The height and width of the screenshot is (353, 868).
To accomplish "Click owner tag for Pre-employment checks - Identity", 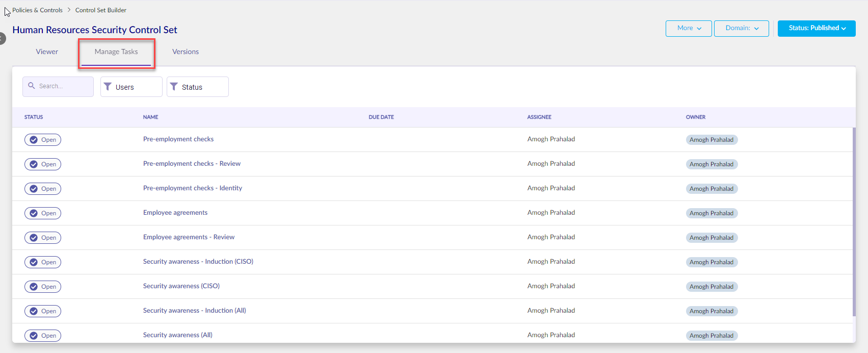I will (712, 189).
